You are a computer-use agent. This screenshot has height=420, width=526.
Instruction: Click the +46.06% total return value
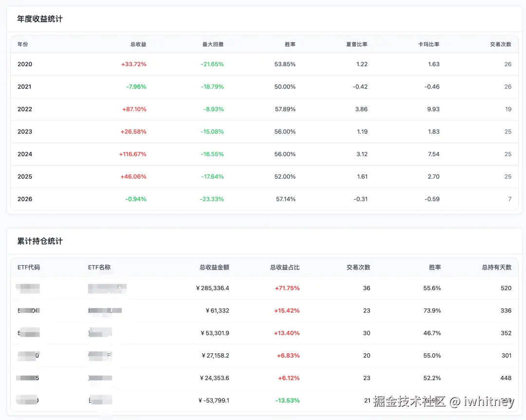click(133, 176)
